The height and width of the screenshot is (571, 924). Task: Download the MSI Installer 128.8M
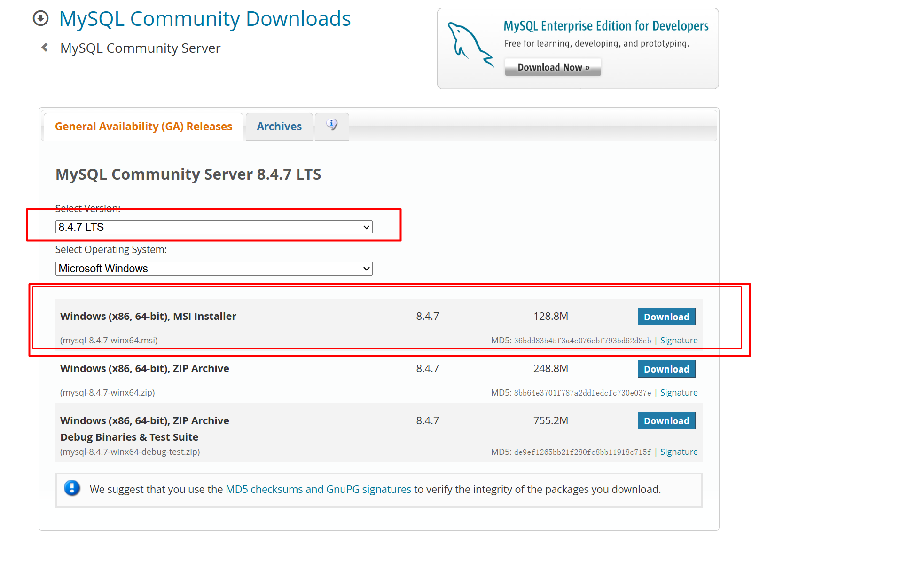pos(666,317)
